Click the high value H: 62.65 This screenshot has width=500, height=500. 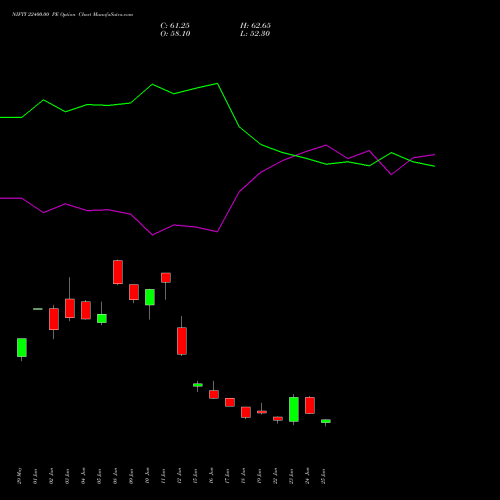255,26
